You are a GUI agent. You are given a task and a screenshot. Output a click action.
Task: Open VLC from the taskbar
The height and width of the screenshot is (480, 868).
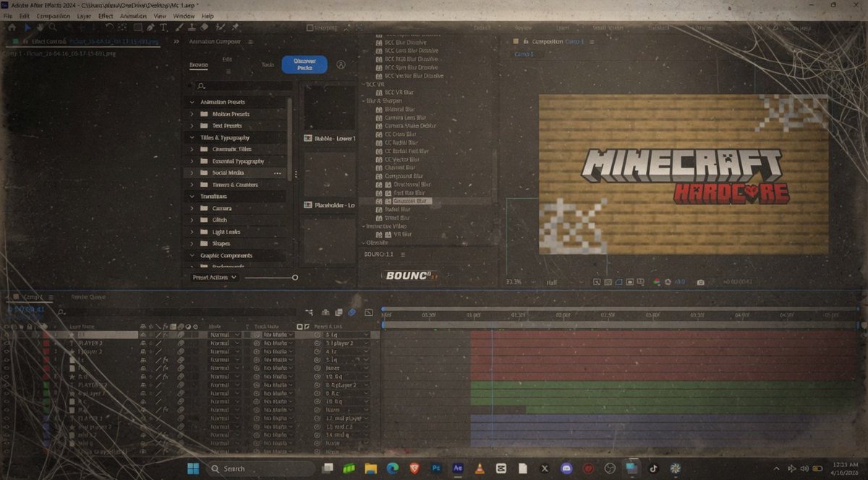(480, 468)
